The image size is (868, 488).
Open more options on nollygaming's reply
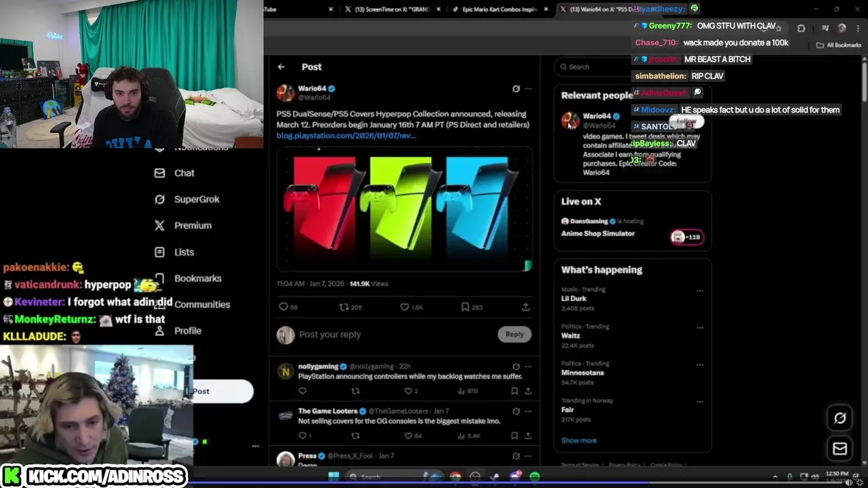click(528, 367)
